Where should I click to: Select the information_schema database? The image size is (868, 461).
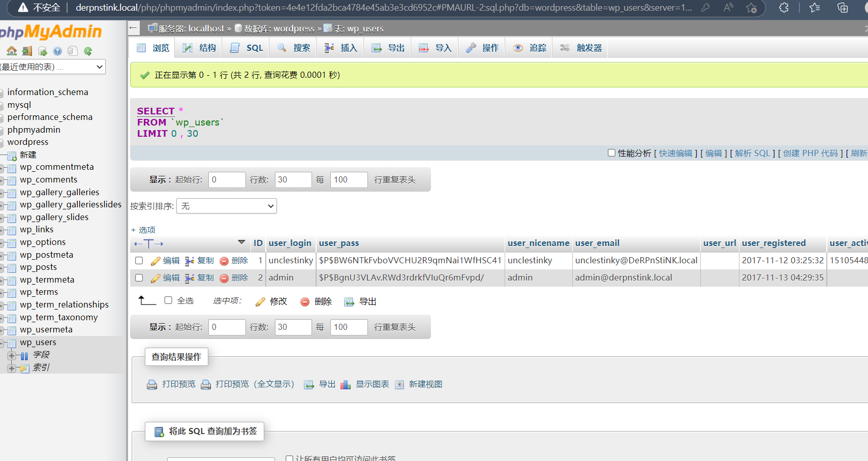tap(48, 92)
